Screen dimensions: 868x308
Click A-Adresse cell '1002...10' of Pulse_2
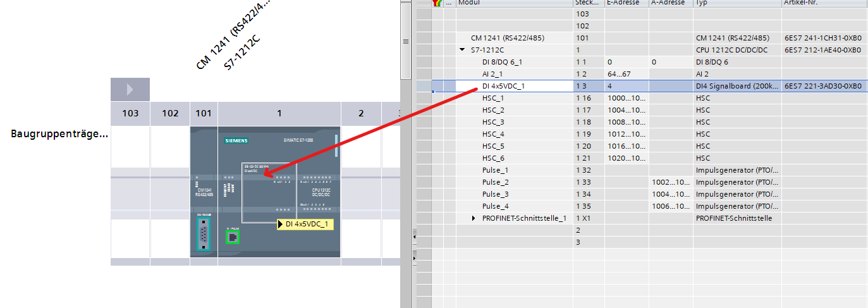pyautogui.click(x=671, y=182)
